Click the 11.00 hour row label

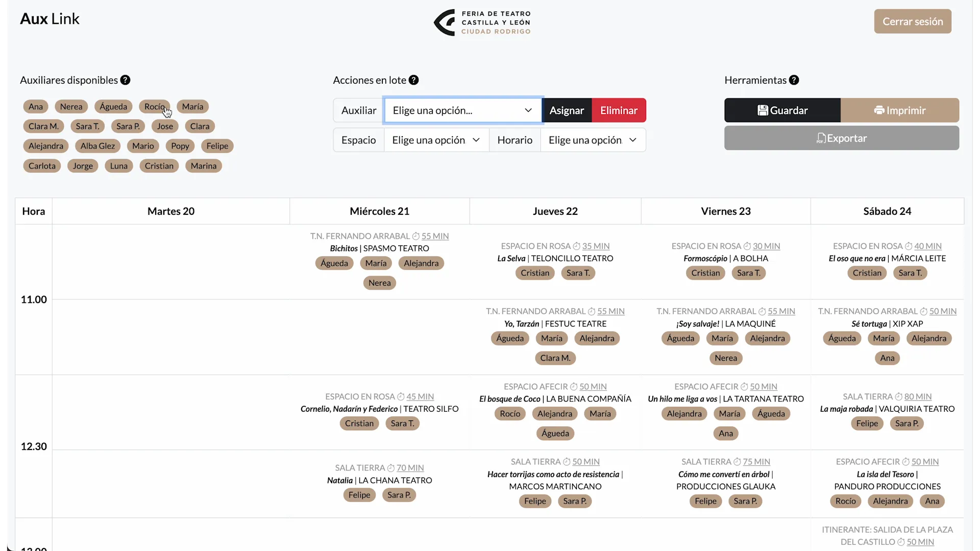coord(34,299)
